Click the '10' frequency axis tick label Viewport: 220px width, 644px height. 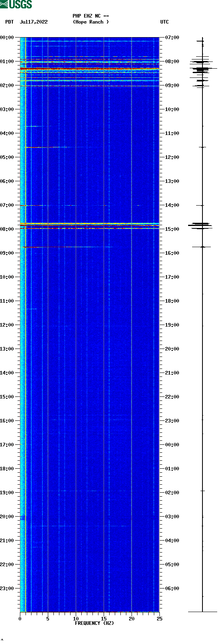tap(76, 619)
